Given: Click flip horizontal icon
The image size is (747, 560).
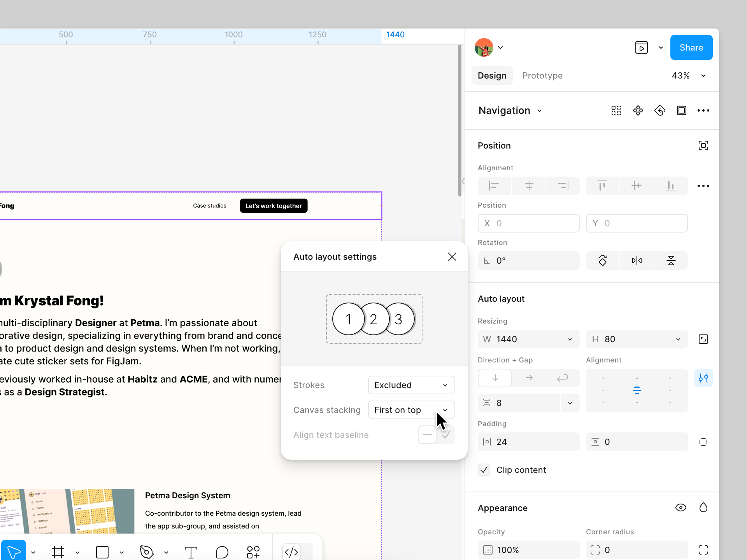Looking at the screenshot, I should click(x=637, y=261).
